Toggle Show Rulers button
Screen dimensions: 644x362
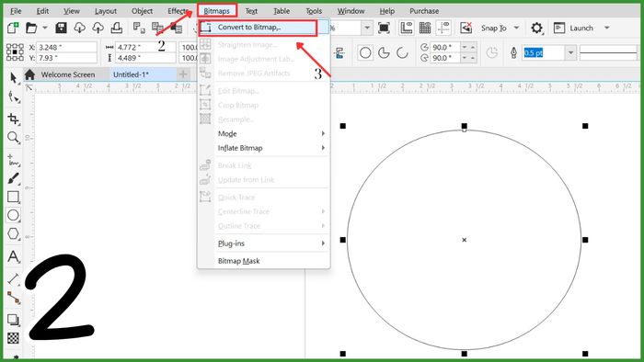click(407, 28)
